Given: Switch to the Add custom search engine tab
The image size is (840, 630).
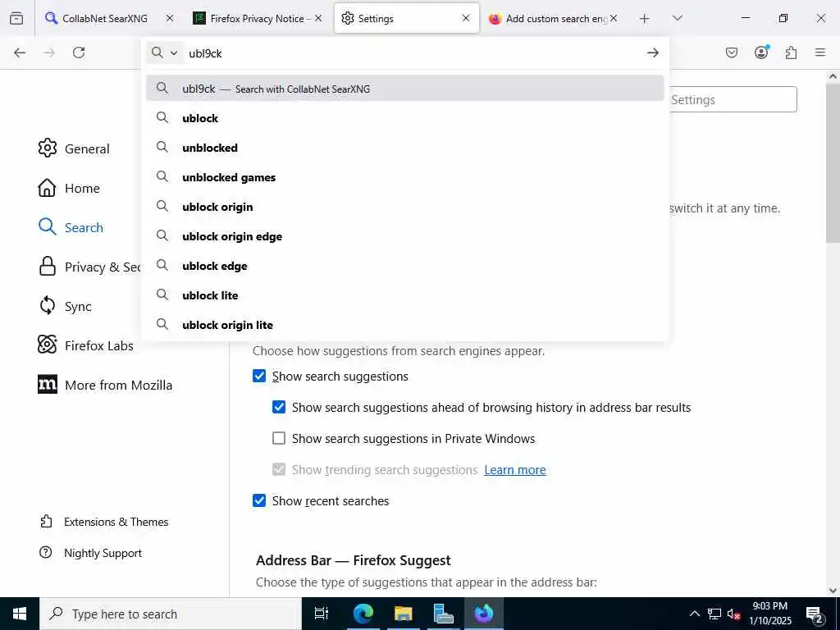Looking at the screenshot, I should [x=555, y=18].
